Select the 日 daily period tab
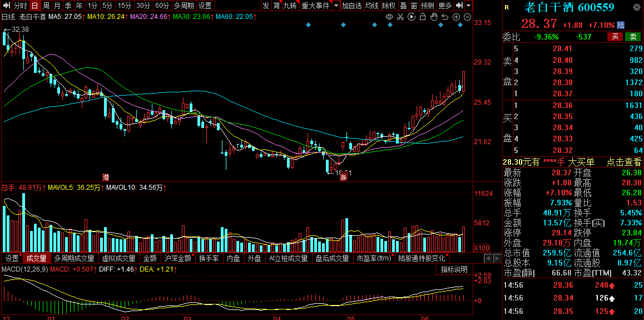 click(x=35, y=6)
